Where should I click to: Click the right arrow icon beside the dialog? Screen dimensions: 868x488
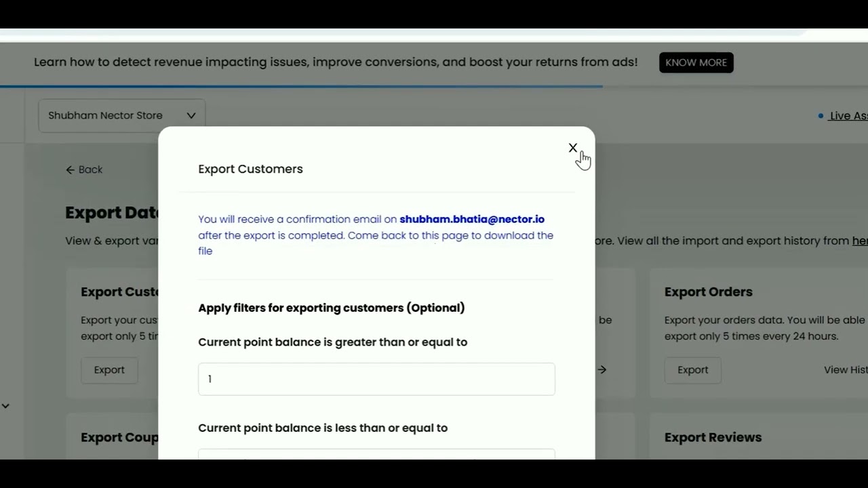(602, 370)
